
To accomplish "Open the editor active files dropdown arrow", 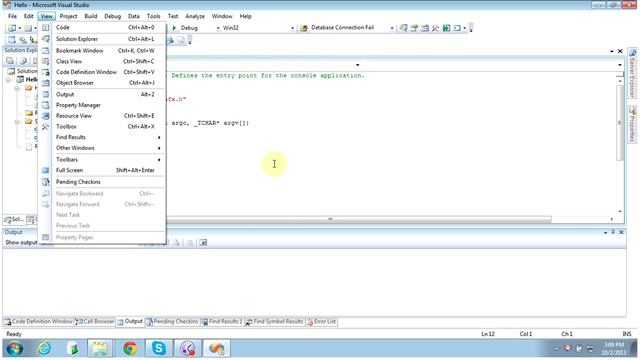I will pos(611,51).
